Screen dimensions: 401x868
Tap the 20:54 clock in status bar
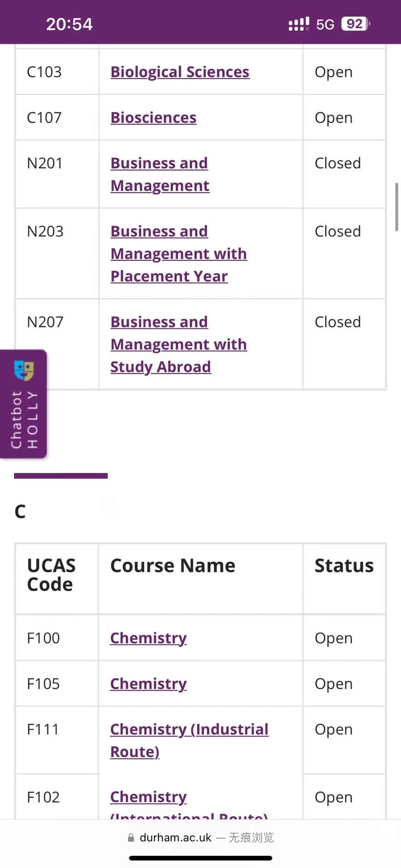coord(69,24)
